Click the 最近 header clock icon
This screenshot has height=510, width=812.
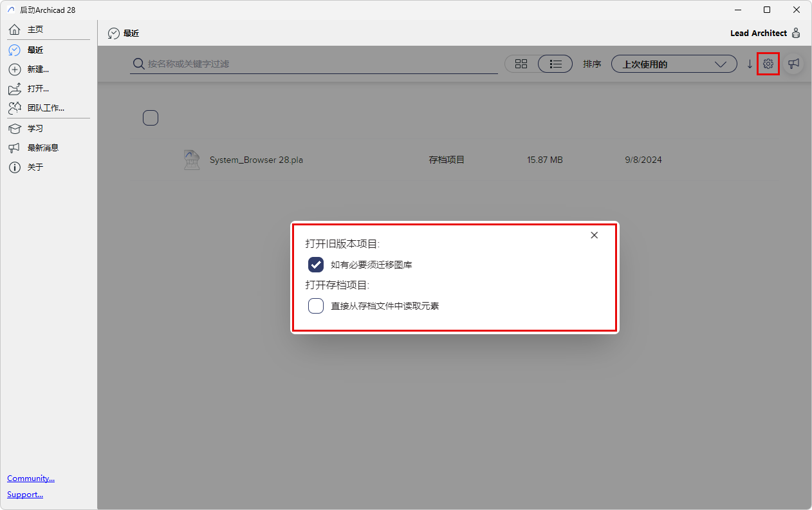(x=114, y=33)
